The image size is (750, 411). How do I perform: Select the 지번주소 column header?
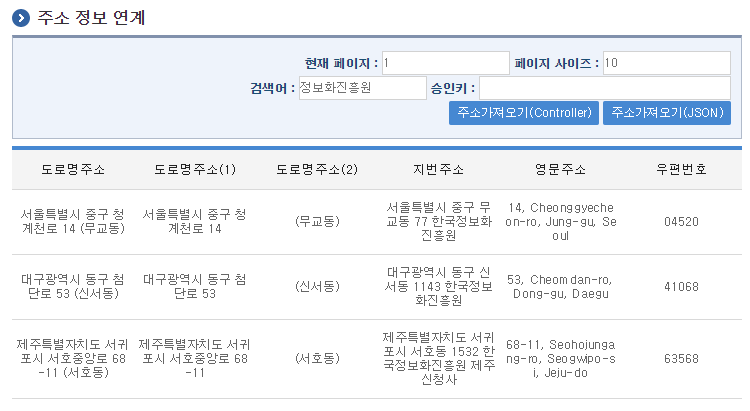click(x=439, y=169)
